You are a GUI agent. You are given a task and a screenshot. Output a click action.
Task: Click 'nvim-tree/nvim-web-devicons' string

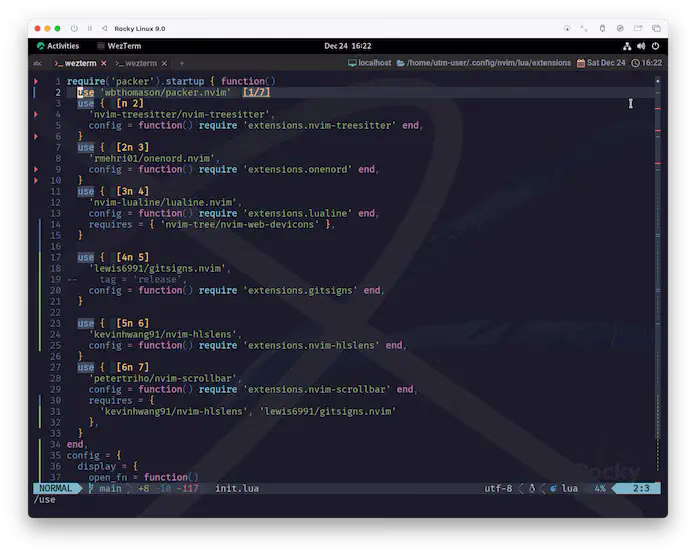coord(239,225)
